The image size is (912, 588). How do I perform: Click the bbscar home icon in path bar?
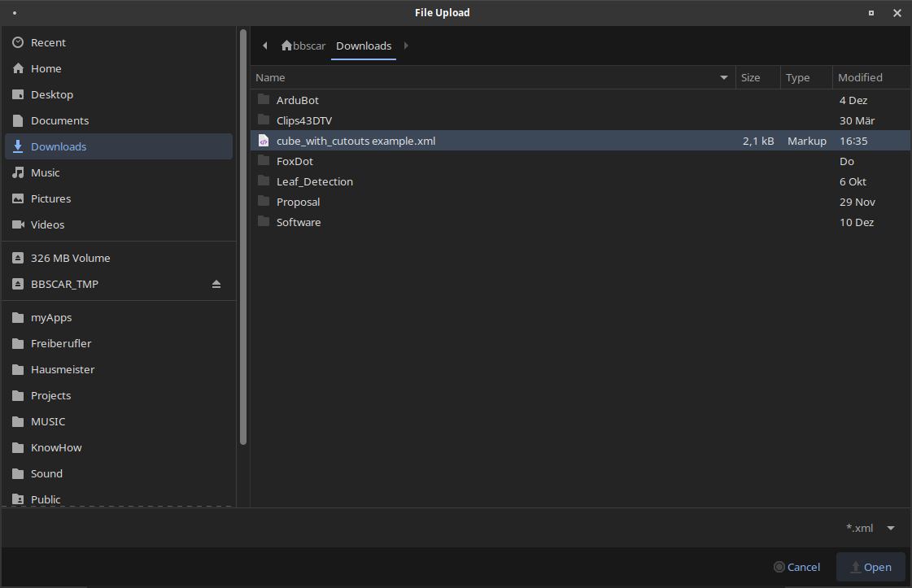286,46
